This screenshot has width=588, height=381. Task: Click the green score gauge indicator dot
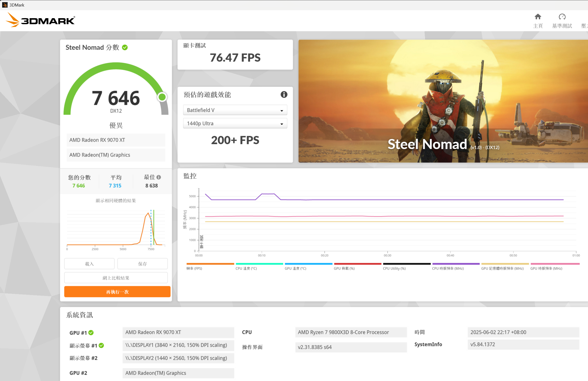click(x=162, y=97)
